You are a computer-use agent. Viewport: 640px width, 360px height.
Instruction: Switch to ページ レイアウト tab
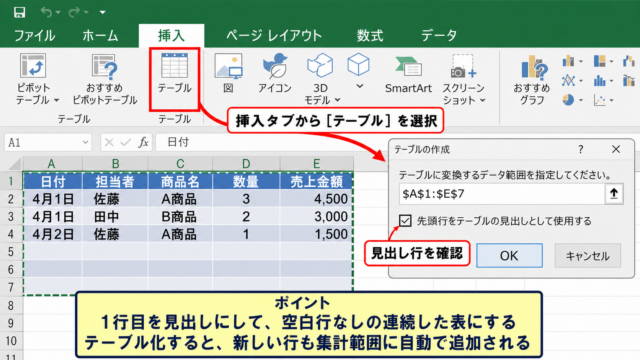point(274,36)
